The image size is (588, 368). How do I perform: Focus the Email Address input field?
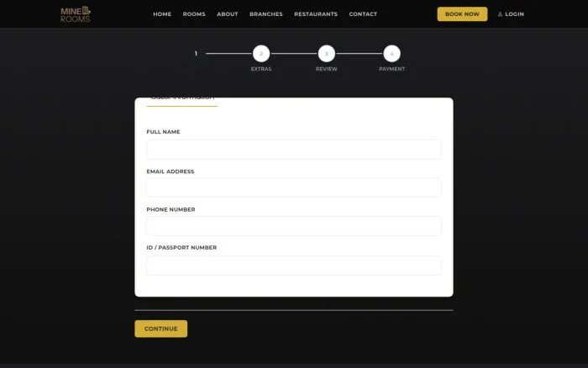tap(294, 187)
